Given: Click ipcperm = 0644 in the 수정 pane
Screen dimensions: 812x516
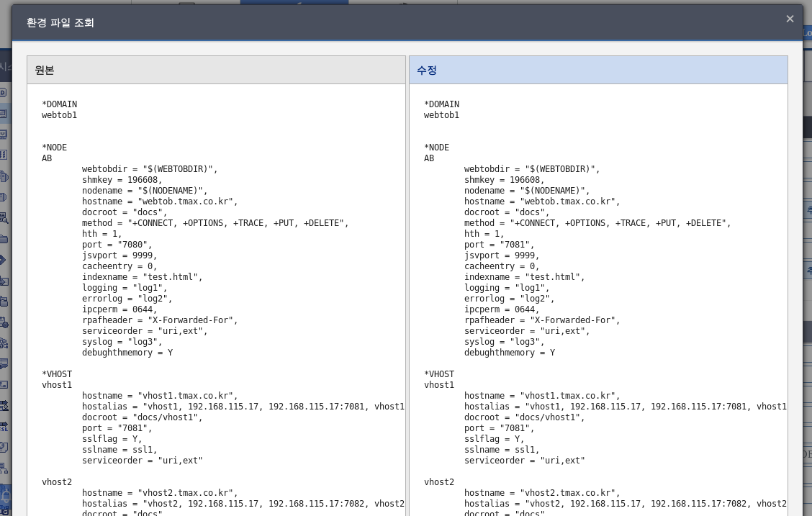Looking at the screenshot, I should tap(501, 309).
